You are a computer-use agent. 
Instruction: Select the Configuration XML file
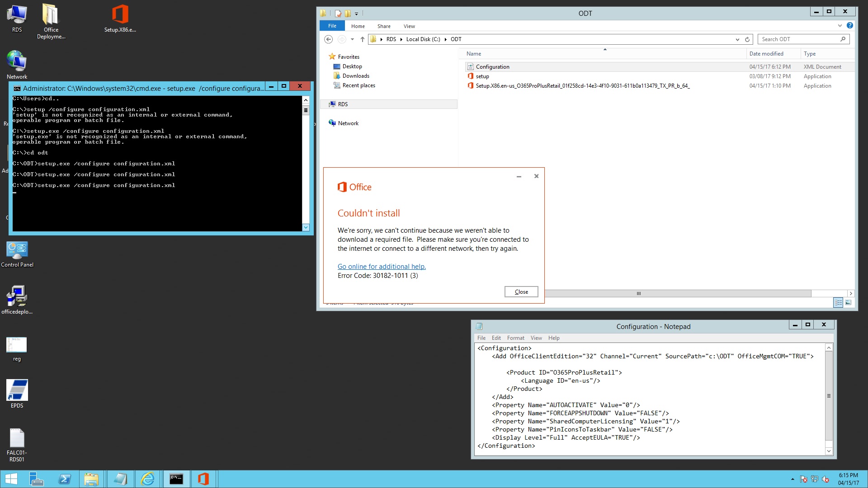pyautogui.click(x=660, y=66)
